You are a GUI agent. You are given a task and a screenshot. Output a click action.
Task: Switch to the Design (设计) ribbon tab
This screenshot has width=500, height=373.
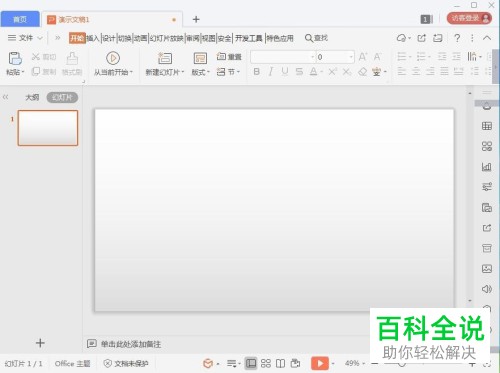tap(109, 38)
